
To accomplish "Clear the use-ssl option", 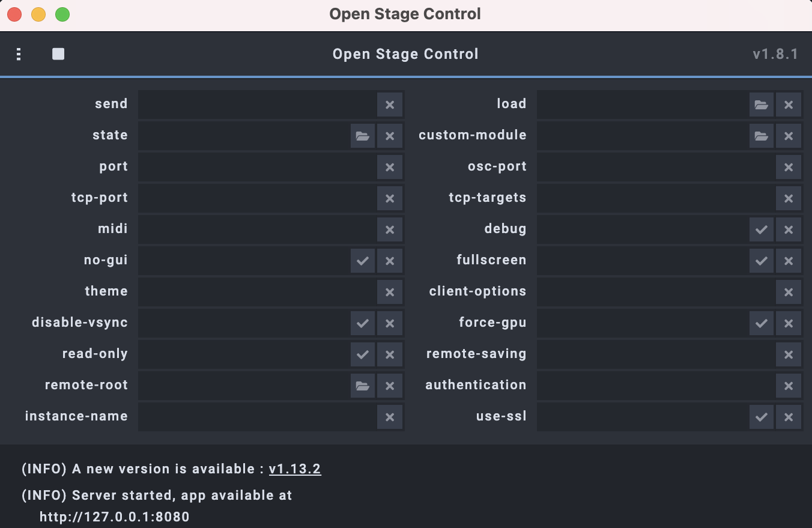I will [789, 417].
